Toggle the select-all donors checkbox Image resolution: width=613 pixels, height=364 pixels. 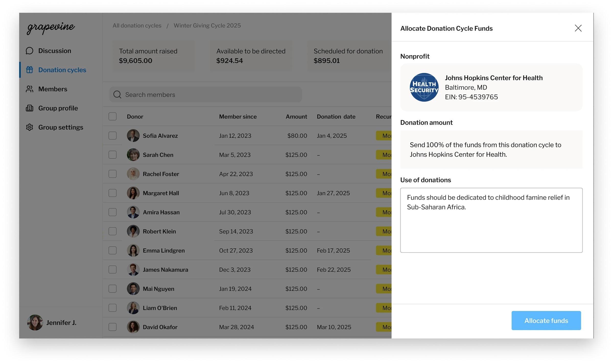(112, 116)
